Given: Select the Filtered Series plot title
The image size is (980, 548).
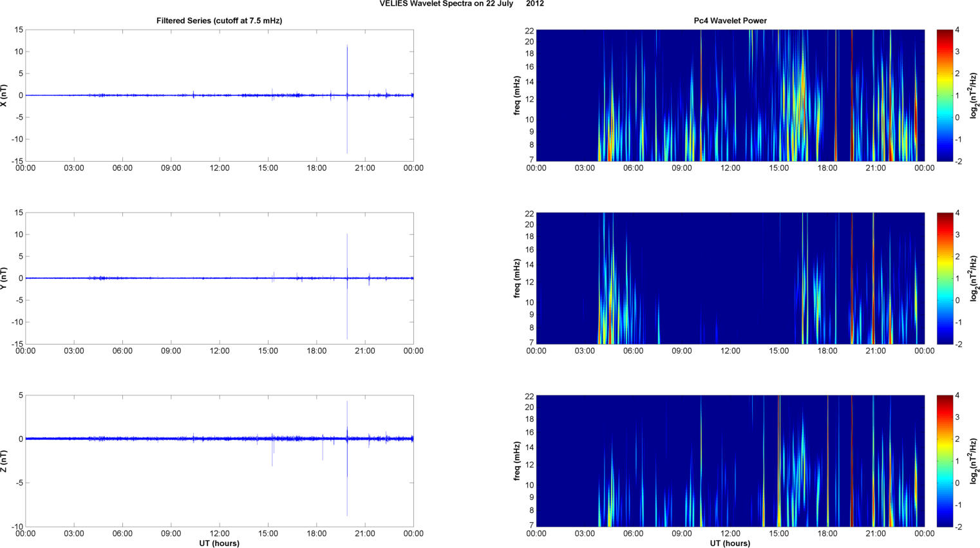Looking at the screenshot, I should (x=219, y=21).
